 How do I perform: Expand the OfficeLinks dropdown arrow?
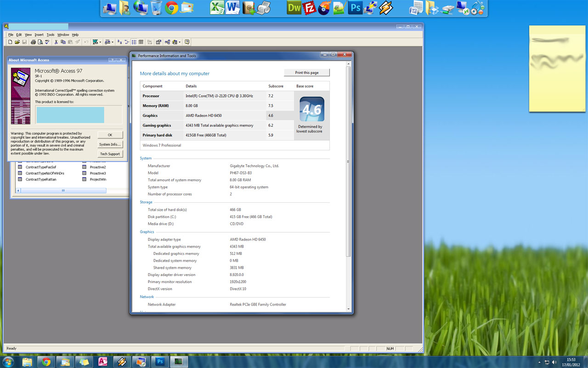[100, 42]
